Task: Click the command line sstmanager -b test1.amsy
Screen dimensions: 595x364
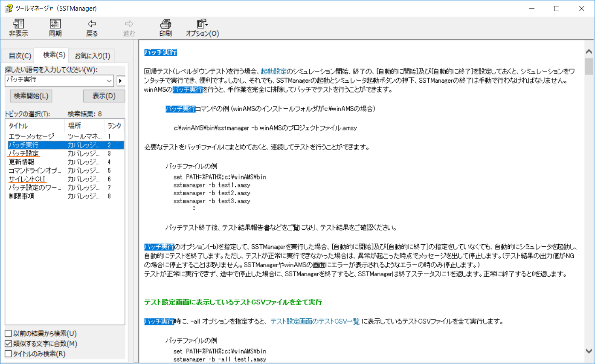Action: click(x=212, y=185)
